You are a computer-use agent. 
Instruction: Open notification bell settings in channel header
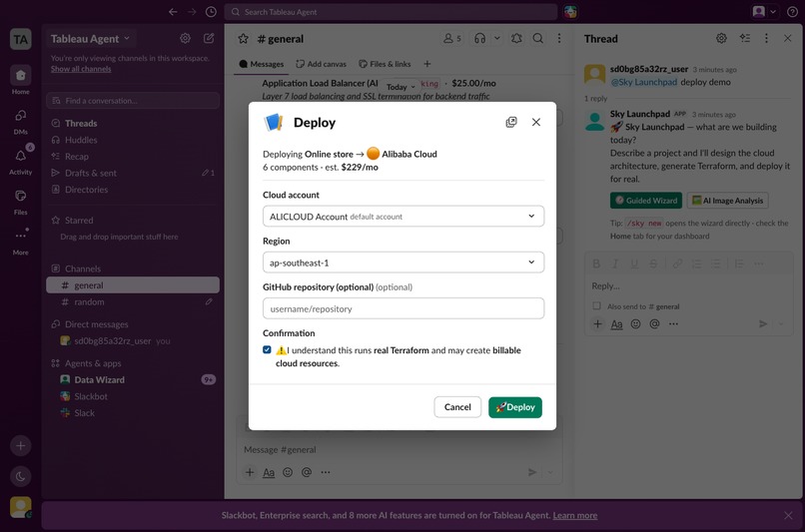pos(516,39)
